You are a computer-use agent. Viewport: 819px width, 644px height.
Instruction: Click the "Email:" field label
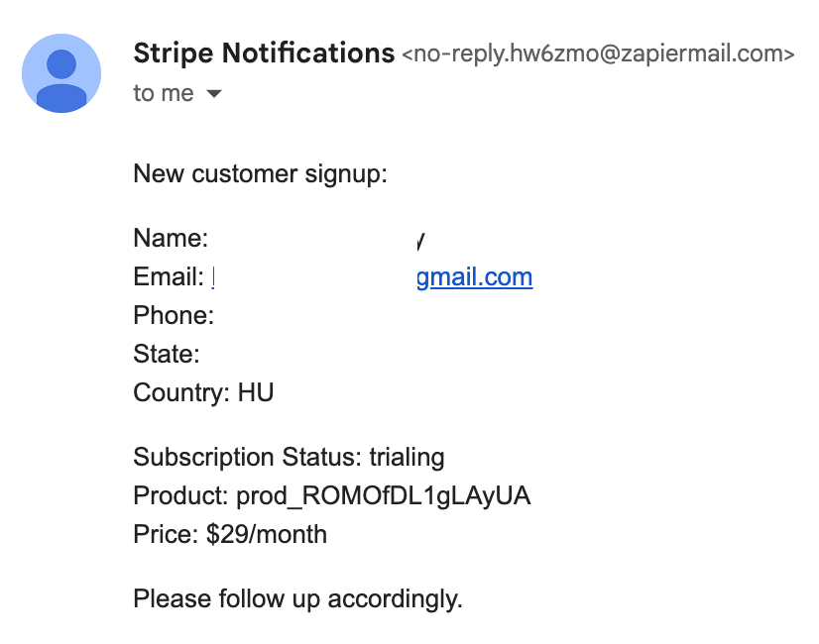169,277
